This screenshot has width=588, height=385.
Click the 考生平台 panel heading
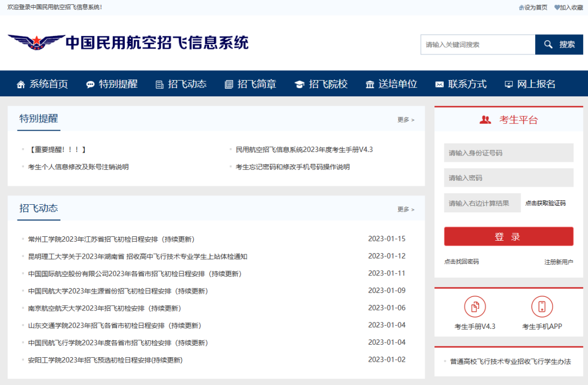click(x=518, y=120)
